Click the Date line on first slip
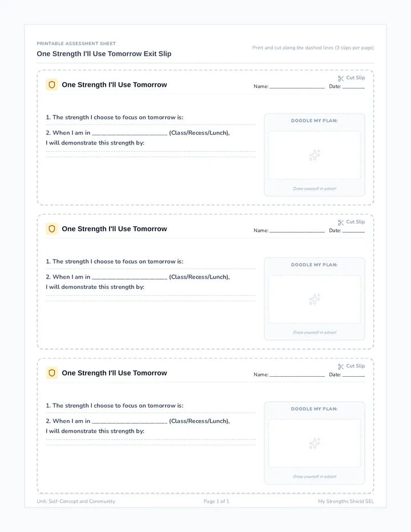 [354, 87]
